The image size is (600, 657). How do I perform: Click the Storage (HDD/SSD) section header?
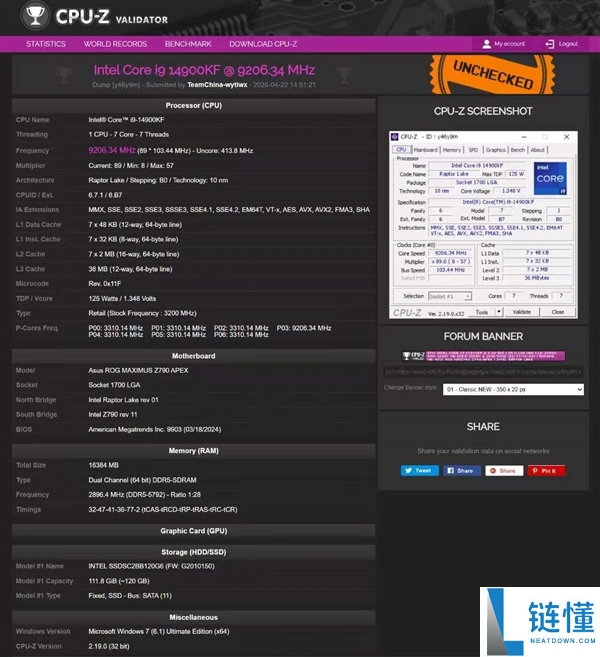(x=194, y=552)
